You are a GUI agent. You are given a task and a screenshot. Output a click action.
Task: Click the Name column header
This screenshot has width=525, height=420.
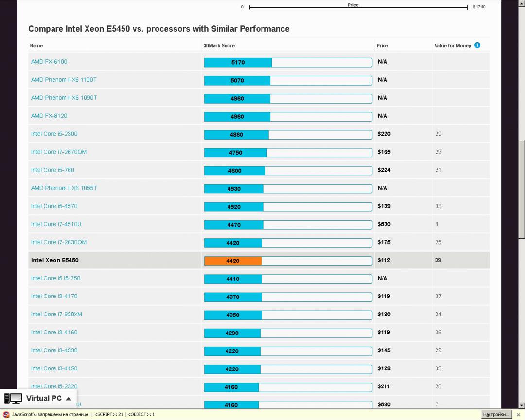click(x=36, y=46)
